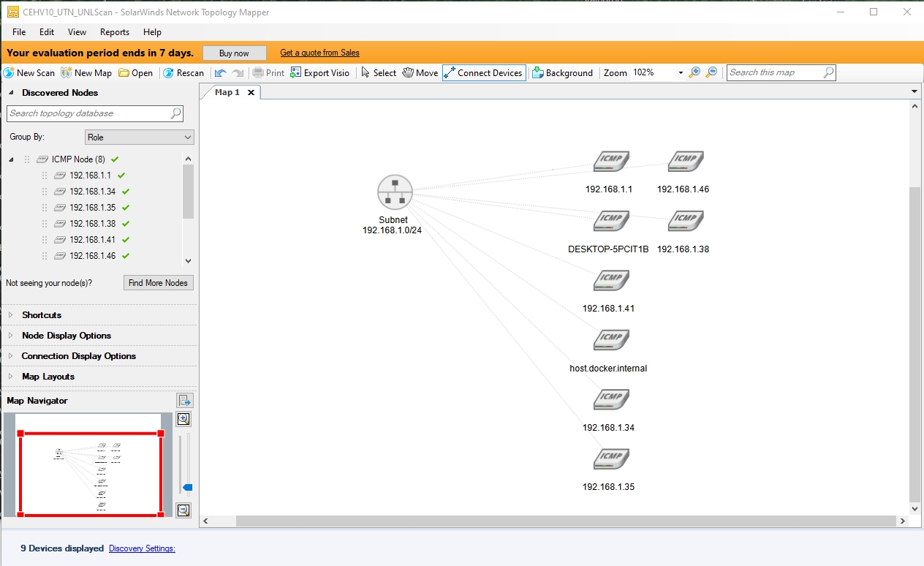Image resolution: width=924 pixels, height=566 pixels.
Task: Click the Rescan toolbar icon
Action: tap(168, 73)
